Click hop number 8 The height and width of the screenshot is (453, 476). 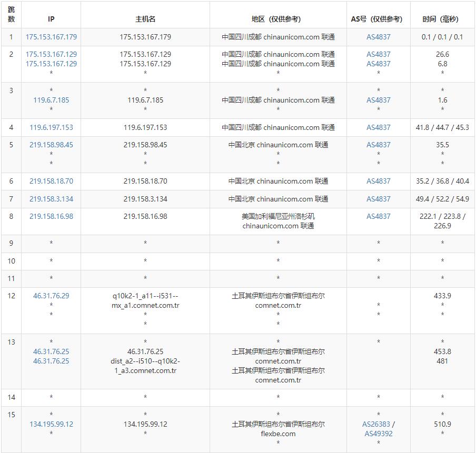click(11, 216)
